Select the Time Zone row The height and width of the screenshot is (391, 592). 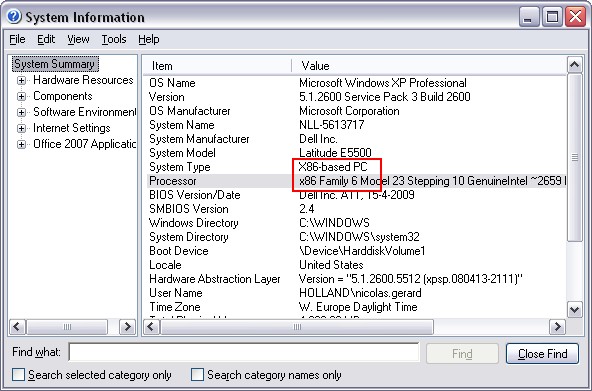355,306
